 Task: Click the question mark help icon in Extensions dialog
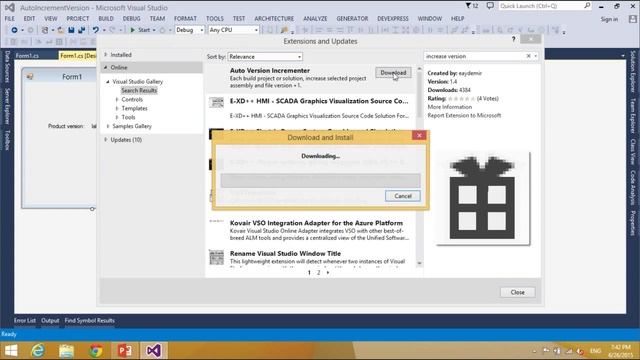pyautogui.click(x=513, y=39)
